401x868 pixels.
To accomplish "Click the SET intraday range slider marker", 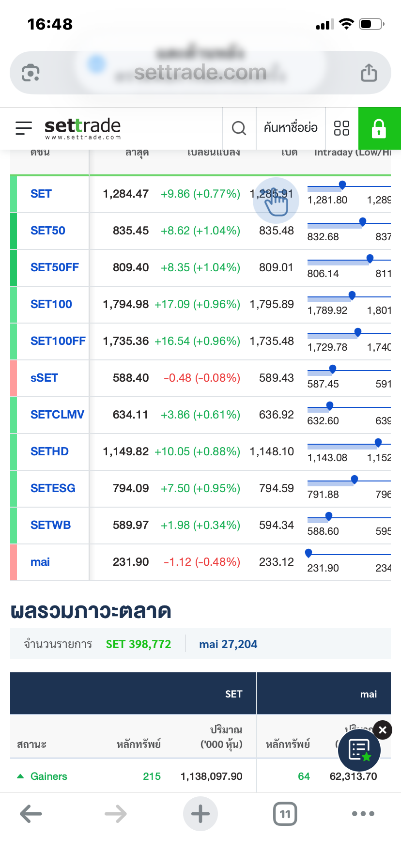I will (x=342, y=185).
